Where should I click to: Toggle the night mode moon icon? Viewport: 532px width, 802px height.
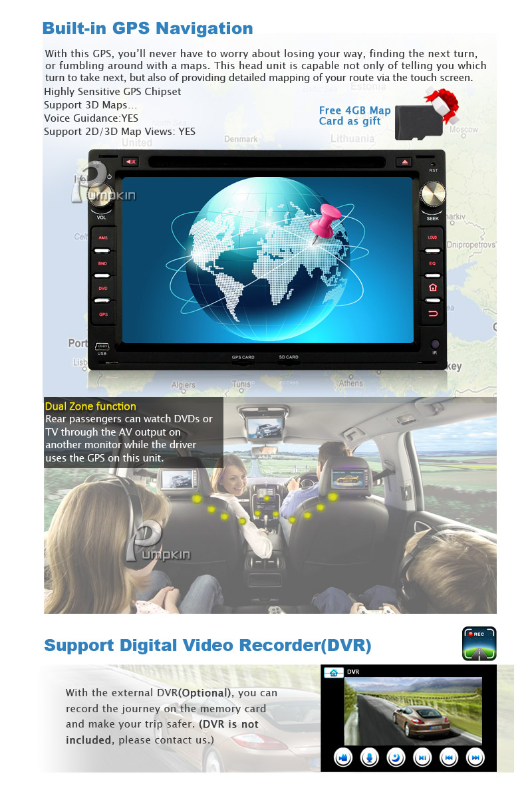click(x=396, y=757)
